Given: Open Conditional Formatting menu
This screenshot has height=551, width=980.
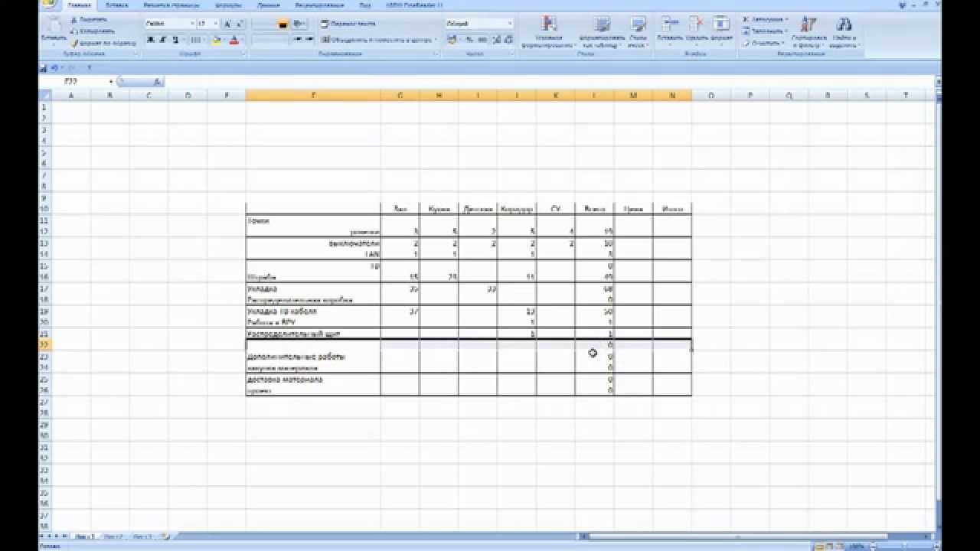Looking at the screenshot, I should coord(548,32).
